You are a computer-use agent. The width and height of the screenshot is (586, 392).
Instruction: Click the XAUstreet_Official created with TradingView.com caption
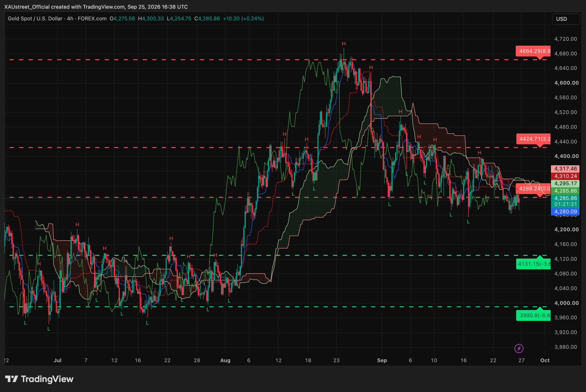coord(96,7)
